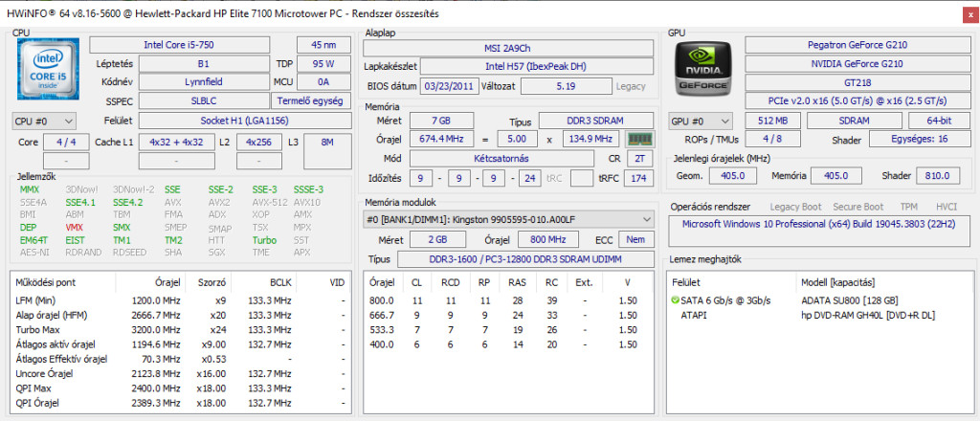The width and height of the screenshot is (980, 421).
Task: Click the tRFC 174 field
Action: click(x=638, y=179)
